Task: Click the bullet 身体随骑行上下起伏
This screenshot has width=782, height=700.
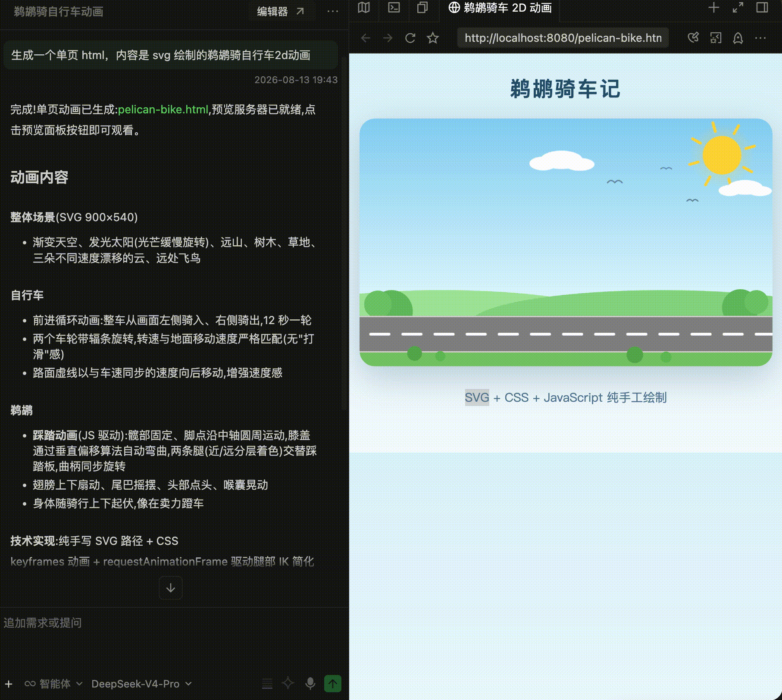Action: pos(118,503)
